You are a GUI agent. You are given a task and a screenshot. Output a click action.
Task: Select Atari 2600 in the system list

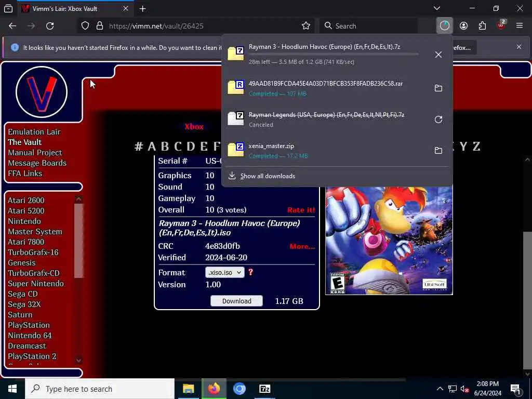click(26, 200)
